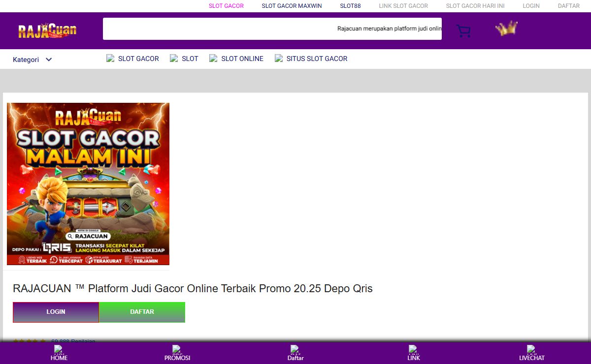Click the search input field
The image size is (591, 364).
tap(272, 29)
